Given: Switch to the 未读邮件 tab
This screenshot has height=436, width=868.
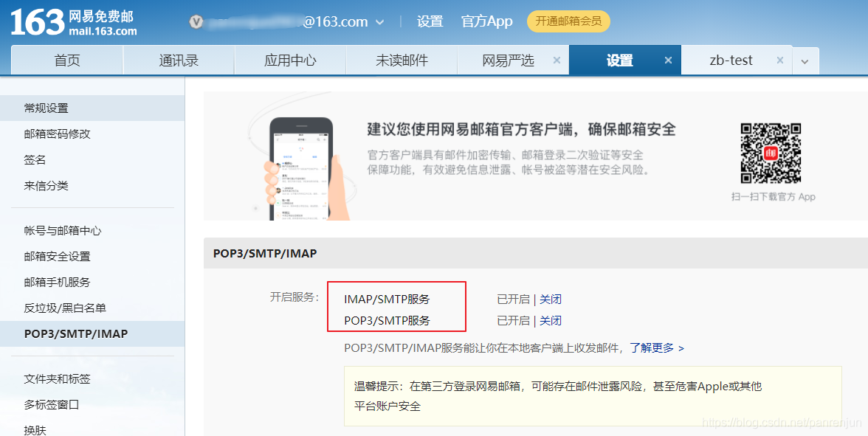Looking at the screenshot, I should (x=402, y=60).
